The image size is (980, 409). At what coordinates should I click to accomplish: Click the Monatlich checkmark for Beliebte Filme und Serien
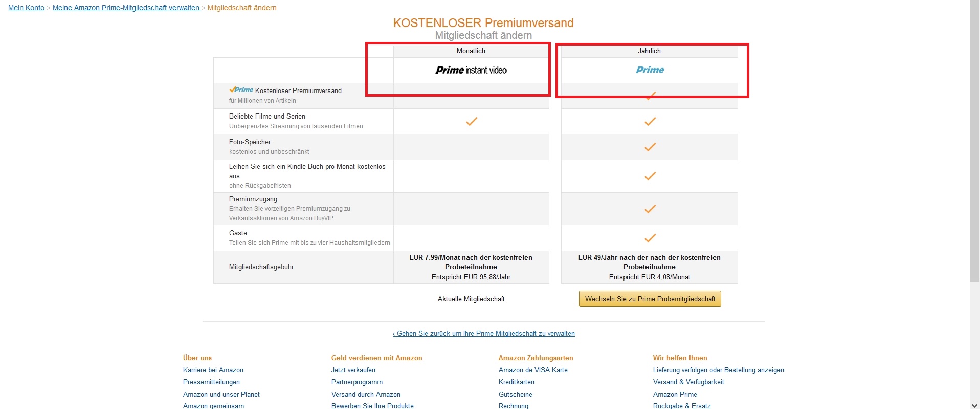click(471, 122)
